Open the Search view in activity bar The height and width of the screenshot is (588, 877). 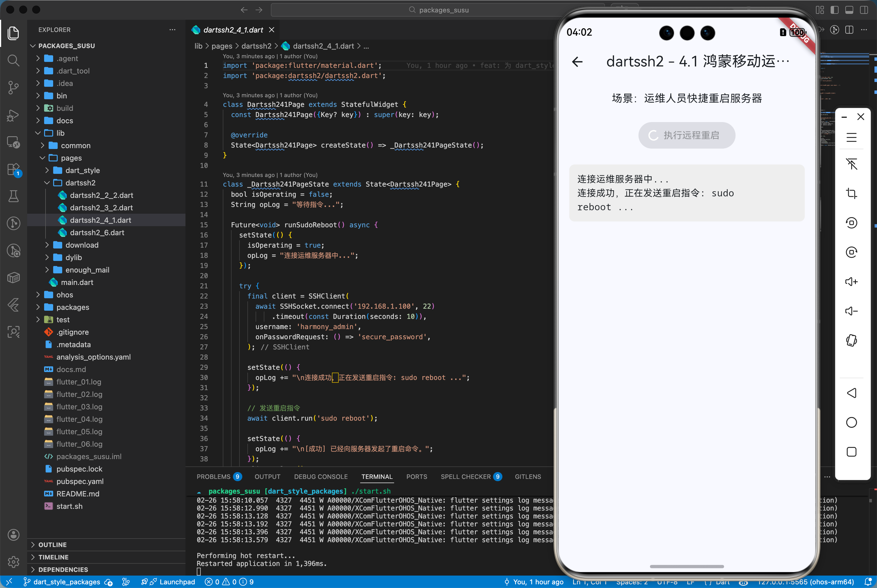click(14, 60)
